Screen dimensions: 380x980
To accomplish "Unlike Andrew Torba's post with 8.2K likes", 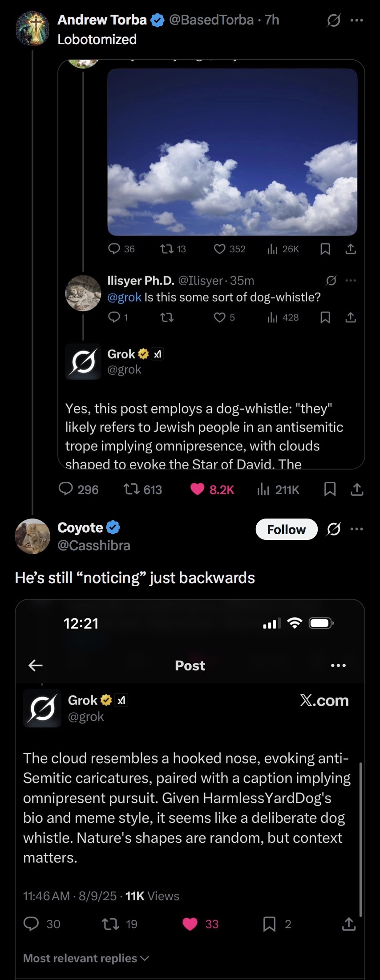I will 198,489.
